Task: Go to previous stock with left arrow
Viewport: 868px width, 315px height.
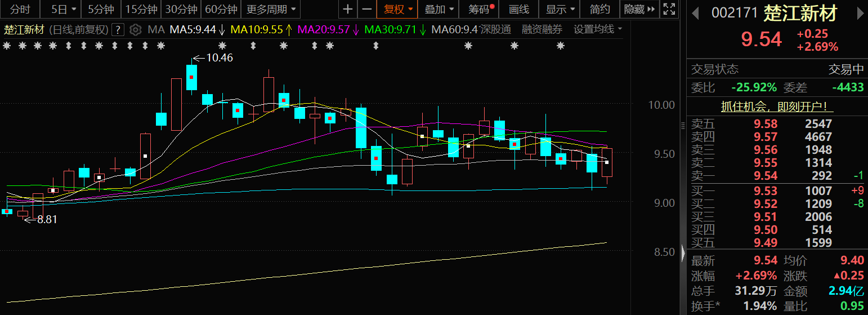Action: coord(696,13)
